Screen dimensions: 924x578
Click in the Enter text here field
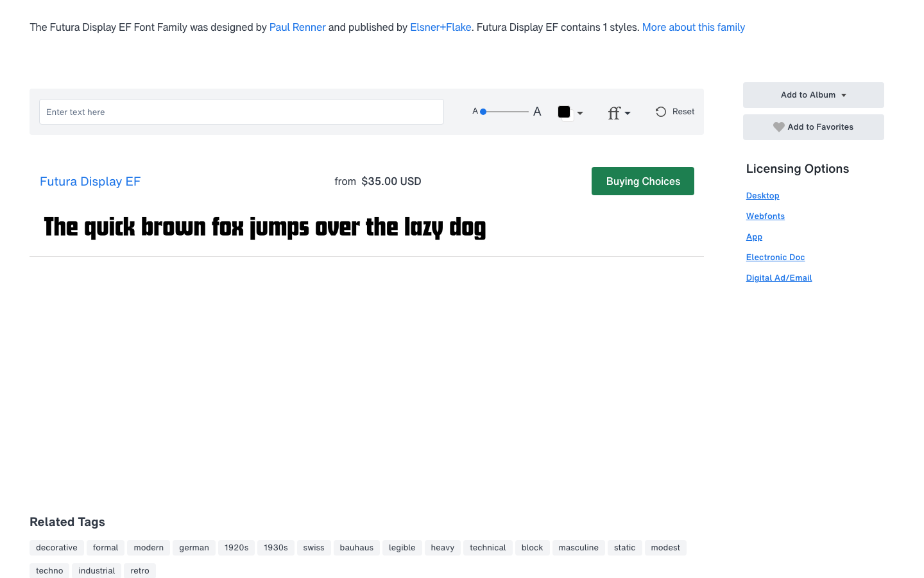tap(241, 112)
